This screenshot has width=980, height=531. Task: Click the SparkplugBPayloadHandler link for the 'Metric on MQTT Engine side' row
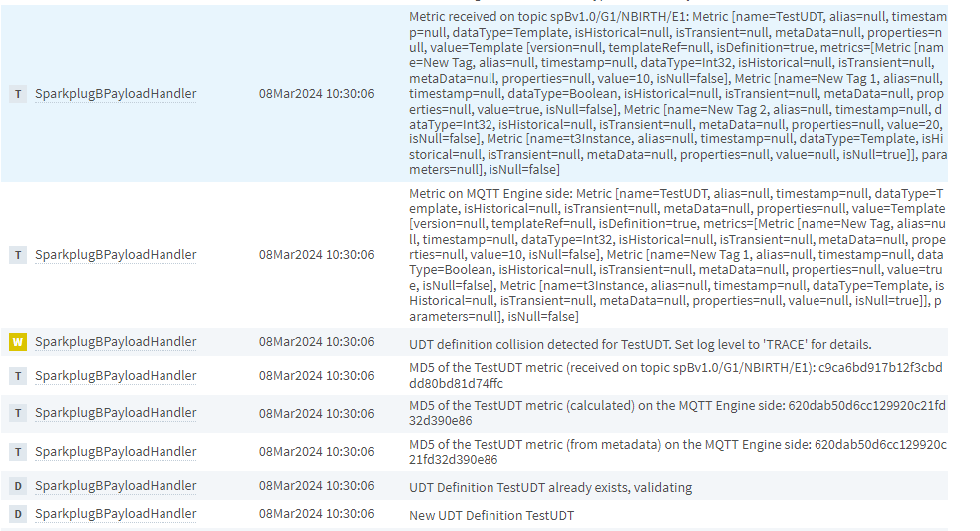[116, 255]
